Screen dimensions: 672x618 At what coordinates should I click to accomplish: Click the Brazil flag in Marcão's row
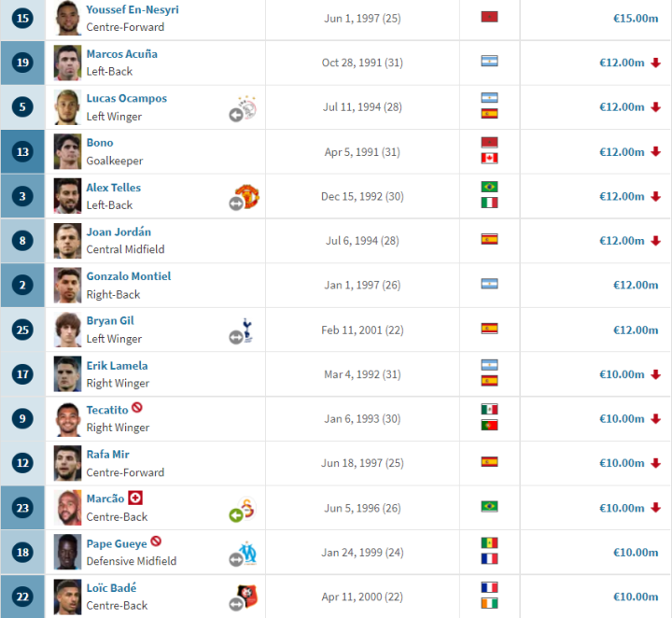coord(489,506)
